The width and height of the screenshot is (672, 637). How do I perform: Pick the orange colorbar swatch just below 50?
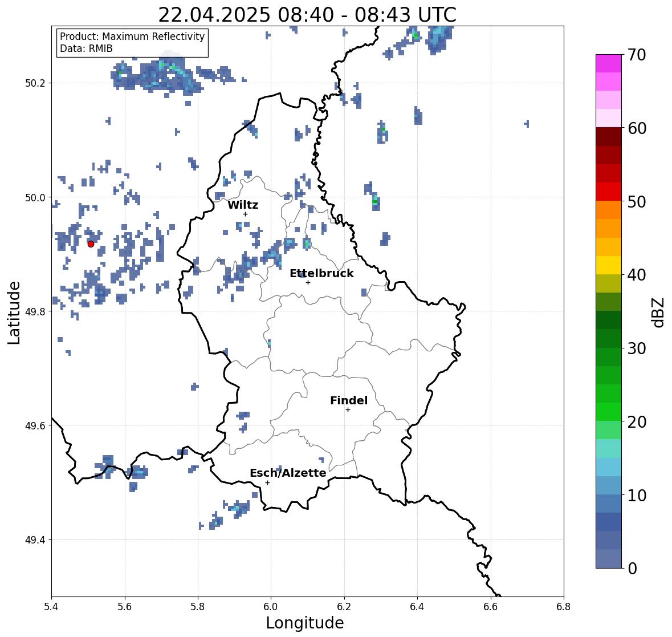(x=609, y=210)
